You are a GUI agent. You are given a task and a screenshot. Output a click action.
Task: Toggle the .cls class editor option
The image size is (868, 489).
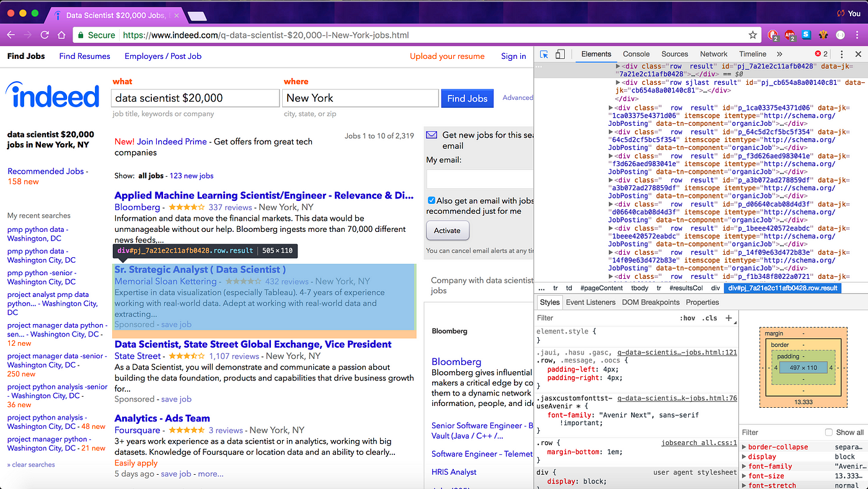click(x=709, y=318)
